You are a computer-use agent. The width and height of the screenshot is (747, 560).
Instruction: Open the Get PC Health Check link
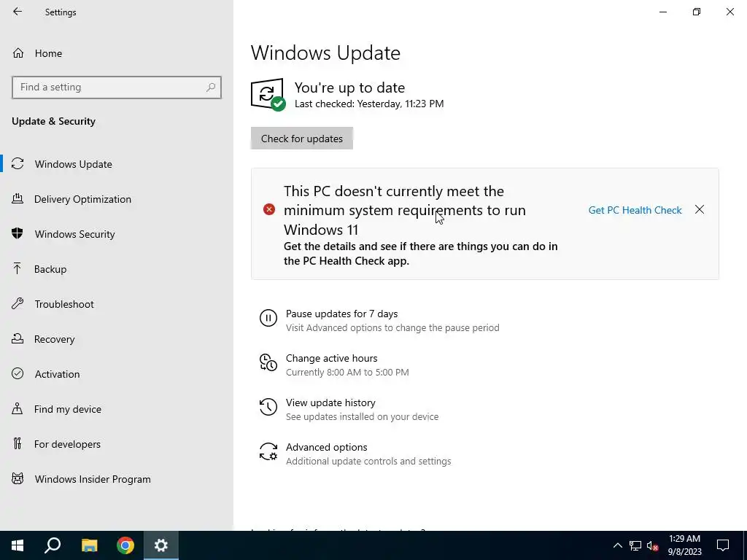point(635,210)
